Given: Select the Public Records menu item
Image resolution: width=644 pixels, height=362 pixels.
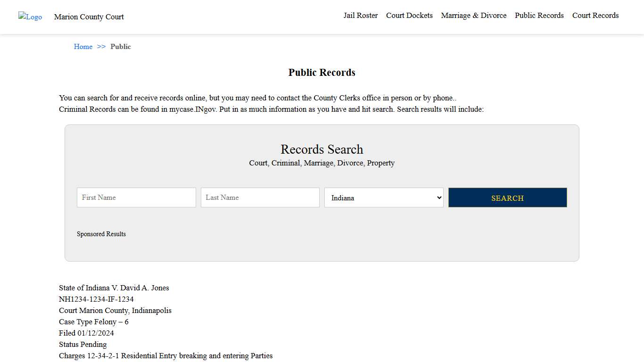Looking at the screenshot, I should point(539,15).
